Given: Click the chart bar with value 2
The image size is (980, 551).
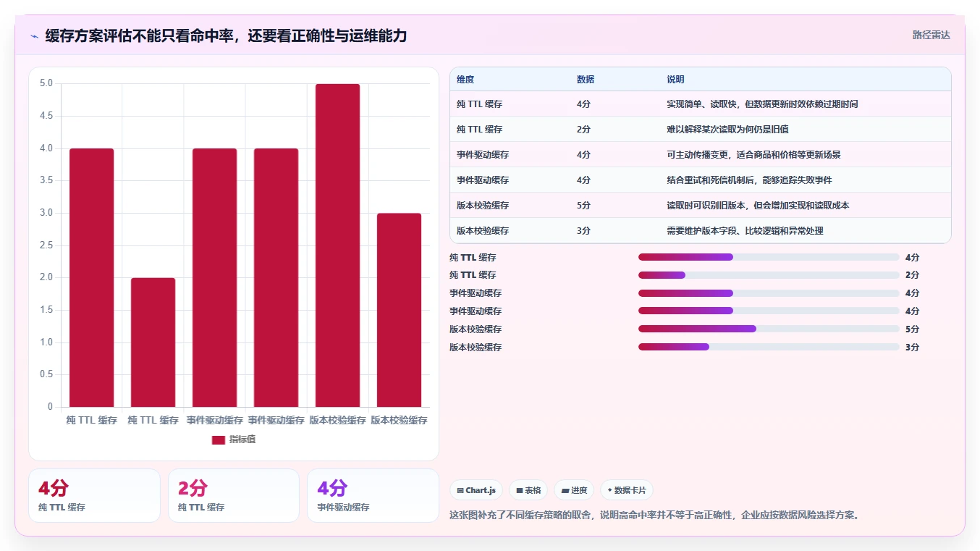Looking at the screenshot, I should 153,342.
